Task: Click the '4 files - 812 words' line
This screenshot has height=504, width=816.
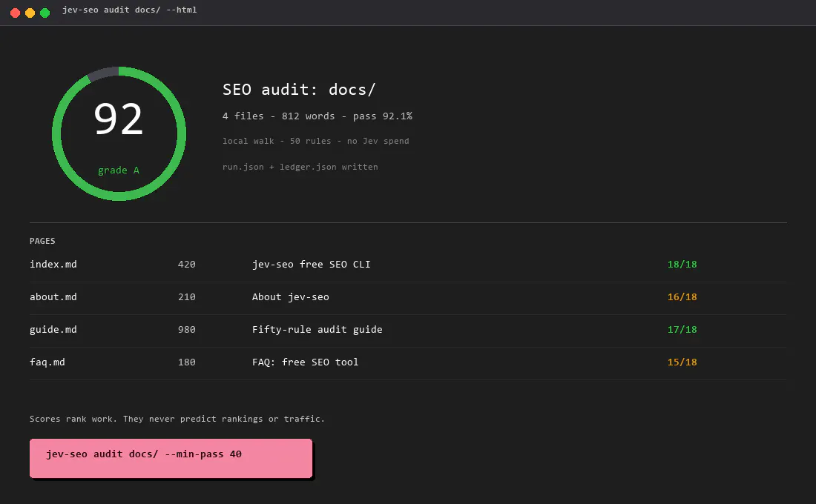Action: tap(317, 116)
